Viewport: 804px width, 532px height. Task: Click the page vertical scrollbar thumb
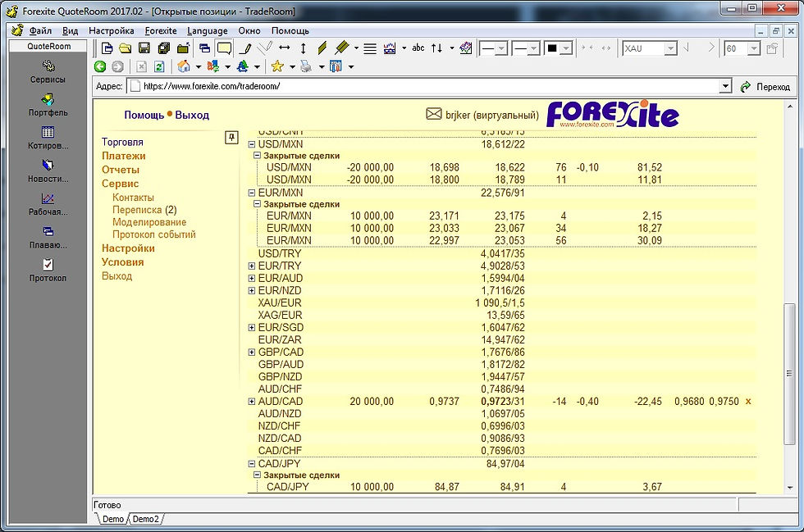point(789,374)
